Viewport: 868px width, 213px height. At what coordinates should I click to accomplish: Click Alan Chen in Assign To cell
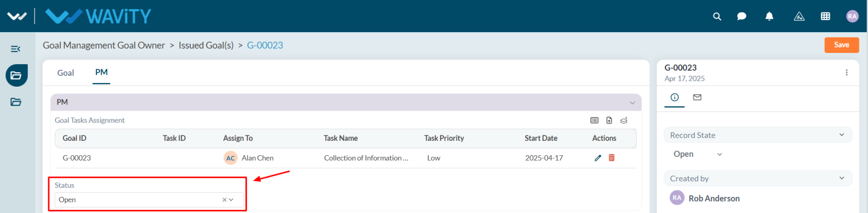tap(258, 158)
